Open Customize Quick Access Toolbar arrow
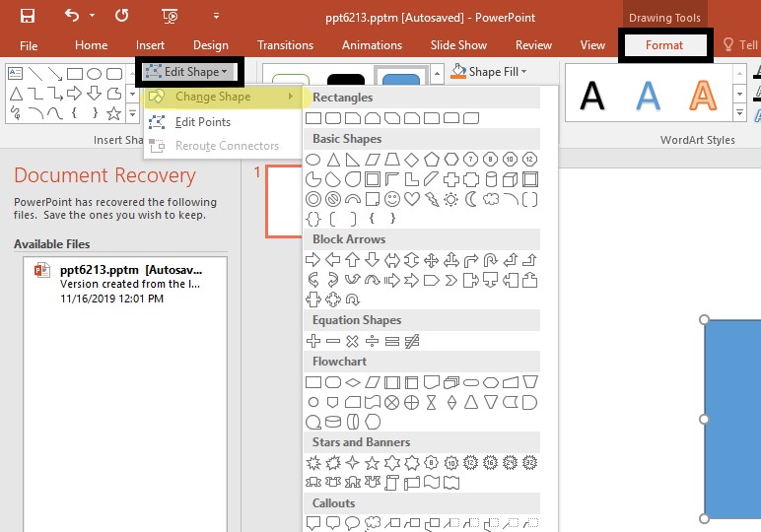The height and width of the screenshot is (532, 761). (x=217, y=16)
